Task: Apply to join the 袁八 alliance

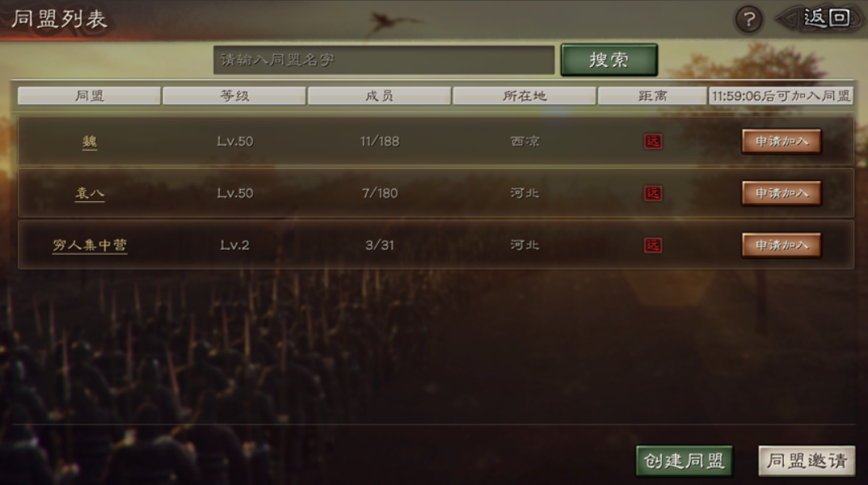Action: [x=781, y=193]
